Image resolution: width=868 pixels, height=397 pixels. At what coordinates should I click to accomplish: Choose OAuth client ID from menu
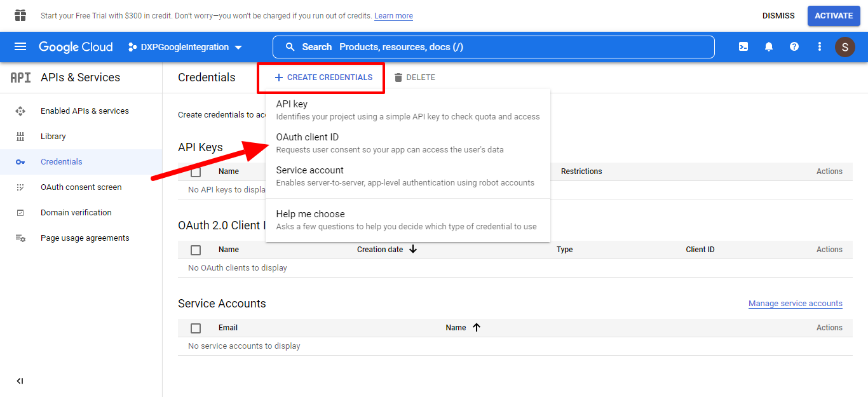308,137
